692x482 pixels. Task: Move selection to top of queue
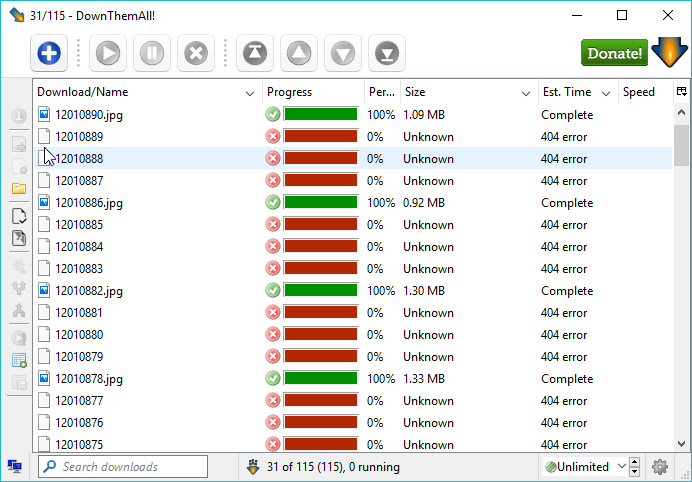tap(255, 53)
